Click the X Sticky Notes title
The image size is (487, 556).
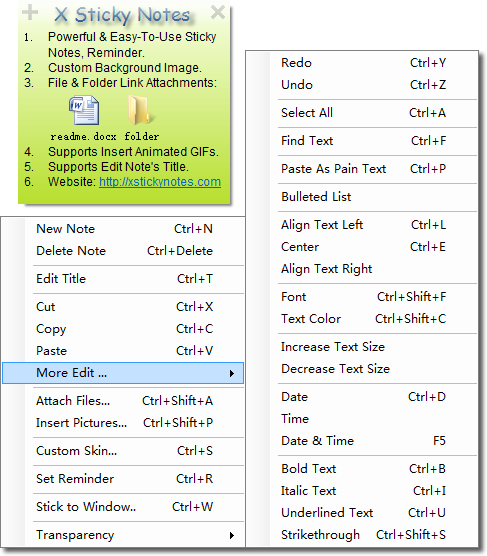[x=122, y=15]
